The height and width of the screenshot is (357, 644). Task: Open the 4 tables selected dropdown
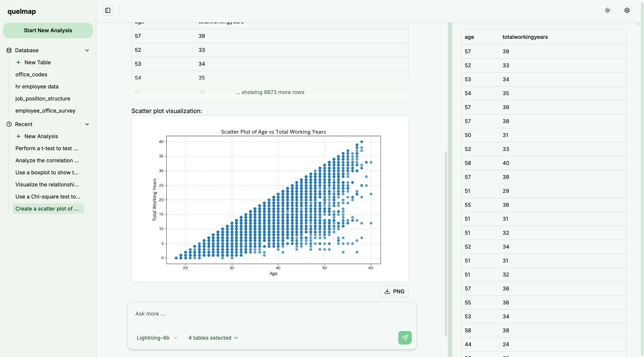point(213,338)
